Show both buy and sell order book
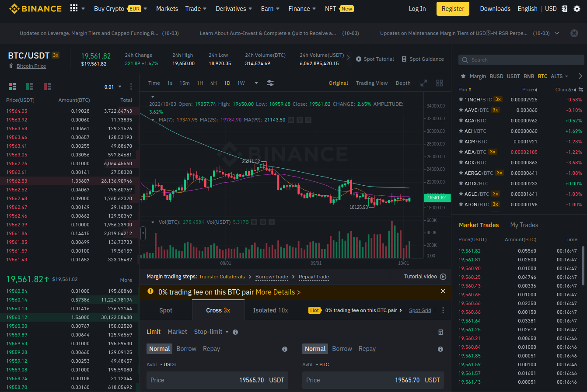 tap(12, 87)
